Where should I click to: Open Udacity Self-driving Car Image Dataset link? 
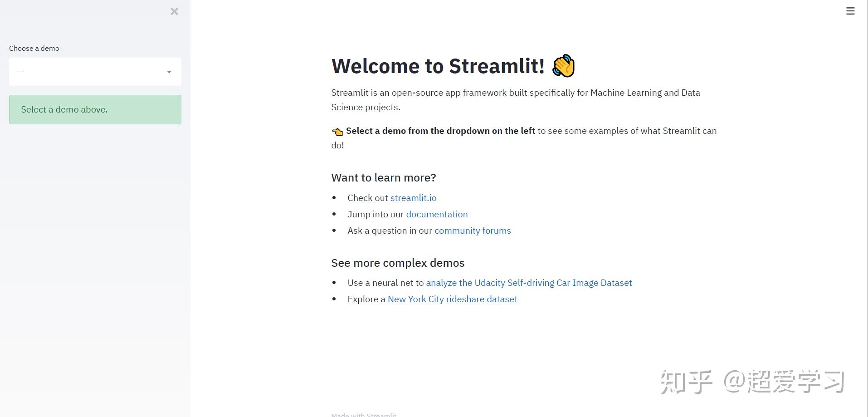coord(529,283)
